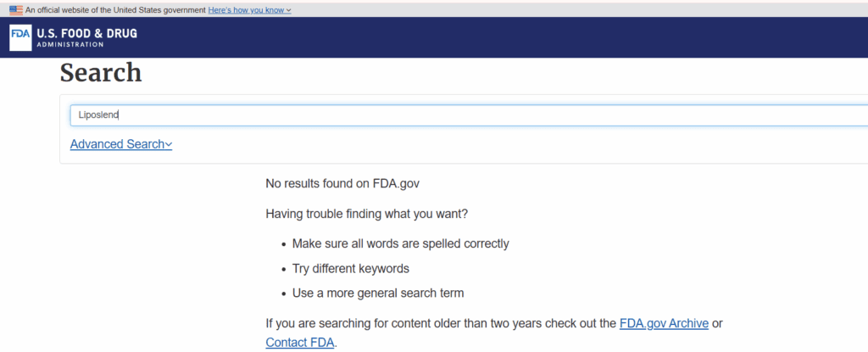Viewport: 868px width, 352px height.
Task: Click "An official website of the United States government"
Action: coord(115,10)
